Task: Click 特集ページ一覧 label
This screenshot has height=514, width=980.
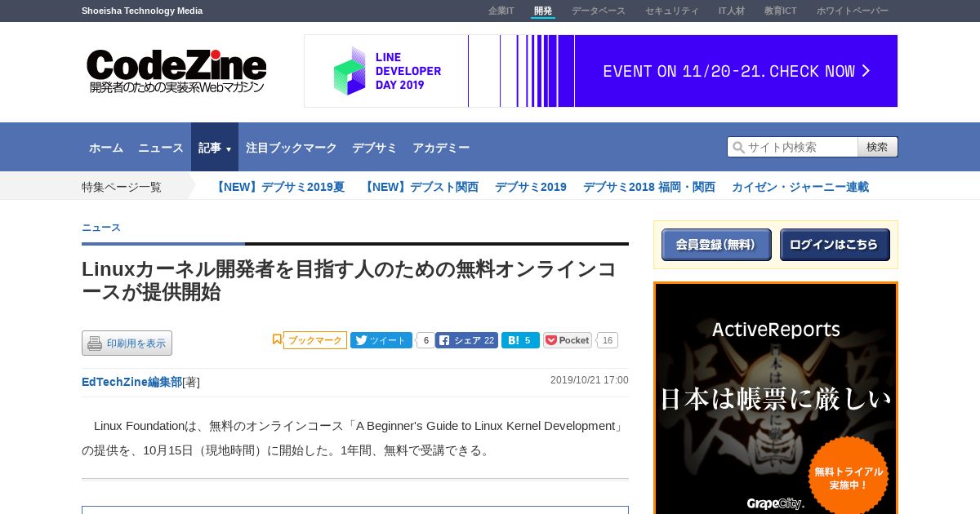Action: coord(122,187)
